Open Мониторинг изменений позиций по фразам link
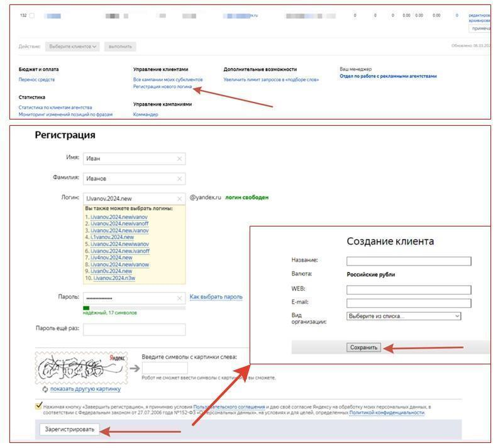Image resolution: width=498 pixels, height=448 pixels. pos(65,115)
